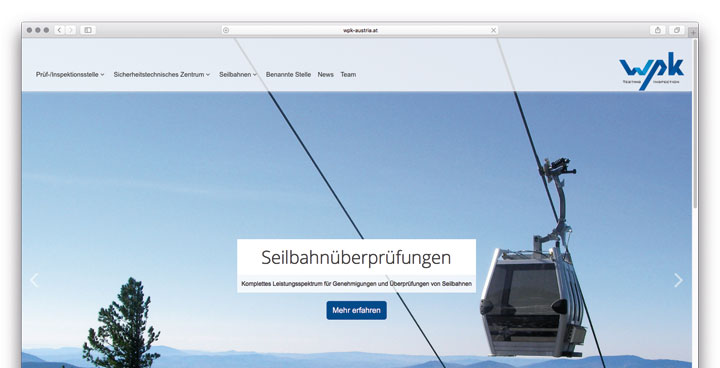Click the Komplettes Leistungsspektrum subtitle text
The height and width of the screenshot is (368, 720).
pyautogui.click(x=356, y=284)
